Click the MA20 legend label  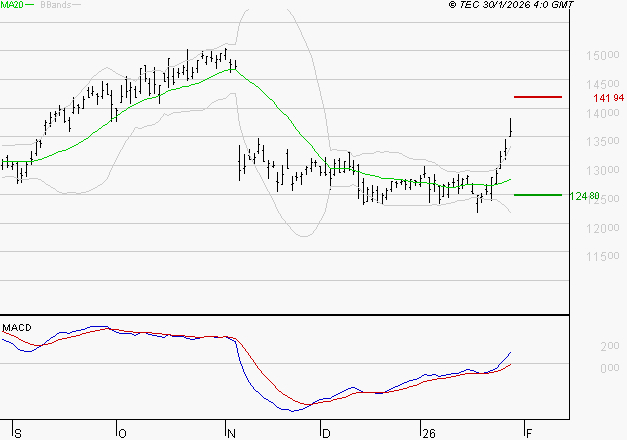pos(12,5)
